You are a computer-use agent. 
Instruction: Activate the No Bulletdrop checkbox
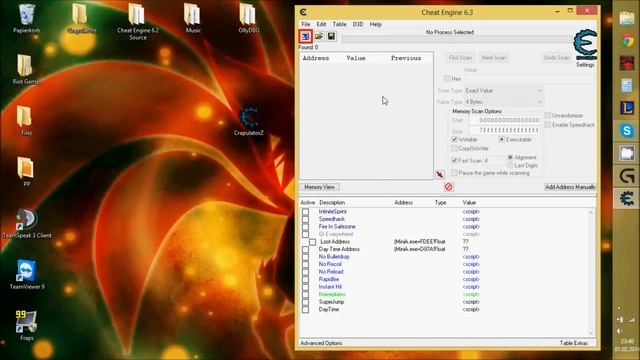tap(305, 257)
